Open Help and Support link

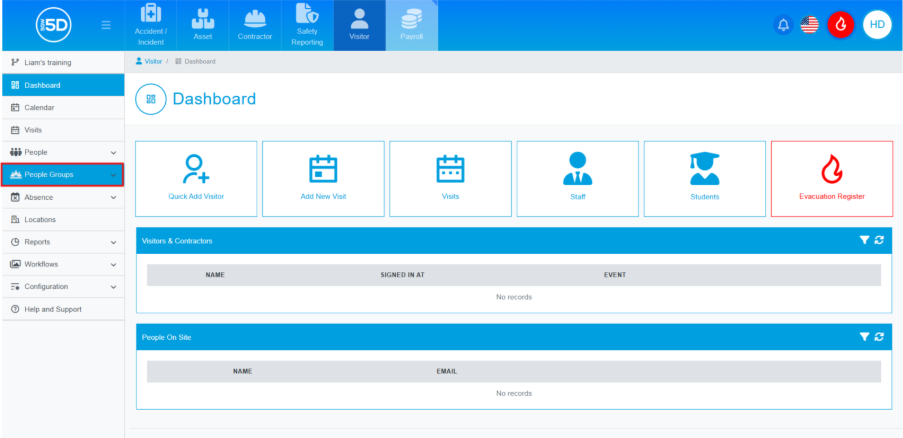point(52,309)
